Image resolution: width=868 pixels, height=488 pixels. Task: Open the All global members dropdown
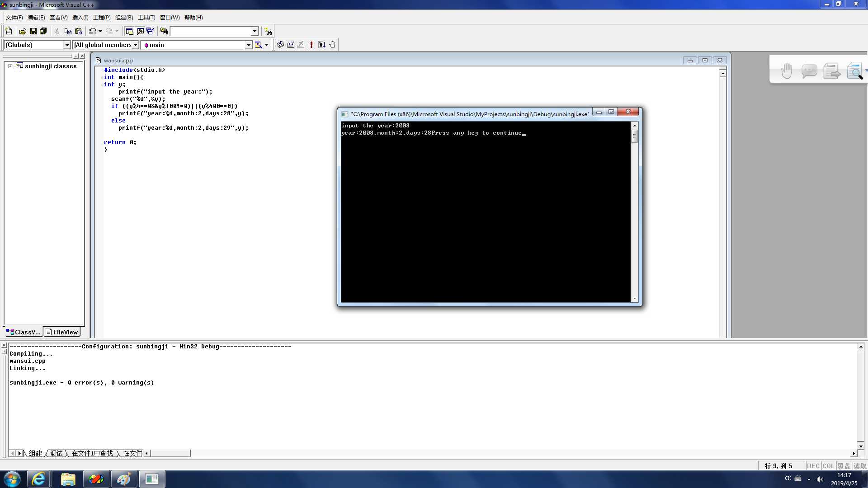tap(135, 45)
